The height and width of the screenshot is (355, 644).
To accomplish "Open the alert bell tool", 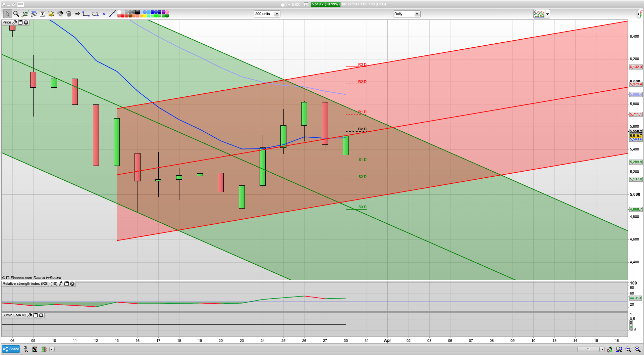I will tap(51, 14).
